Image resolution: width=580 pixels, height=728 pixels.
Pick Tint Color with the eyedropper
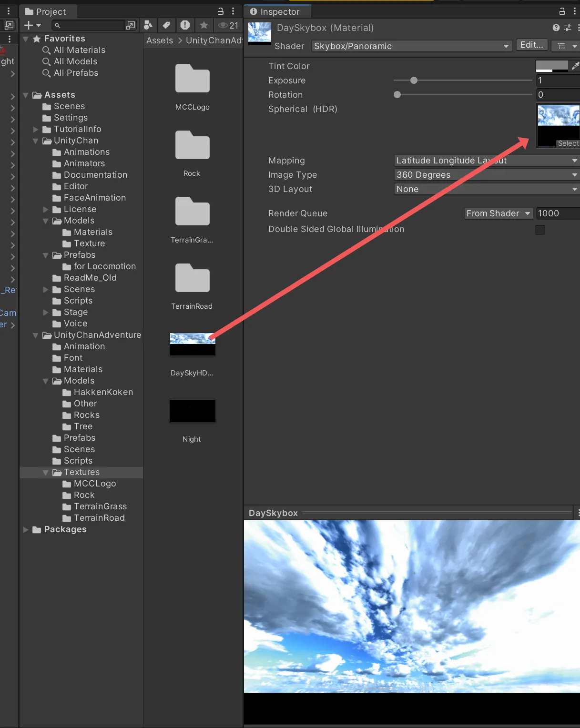click(x=575, y=66)
